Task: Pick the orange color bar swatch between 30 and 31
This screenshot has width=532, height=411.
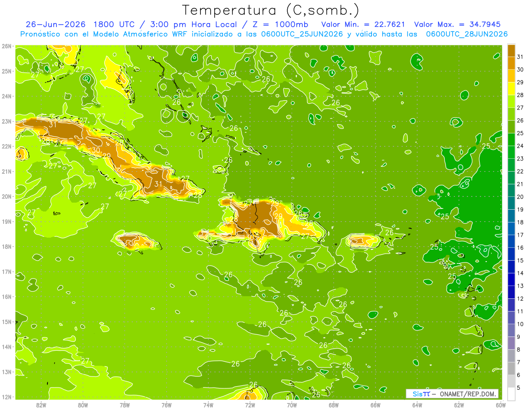Action: tap(512, 63)
